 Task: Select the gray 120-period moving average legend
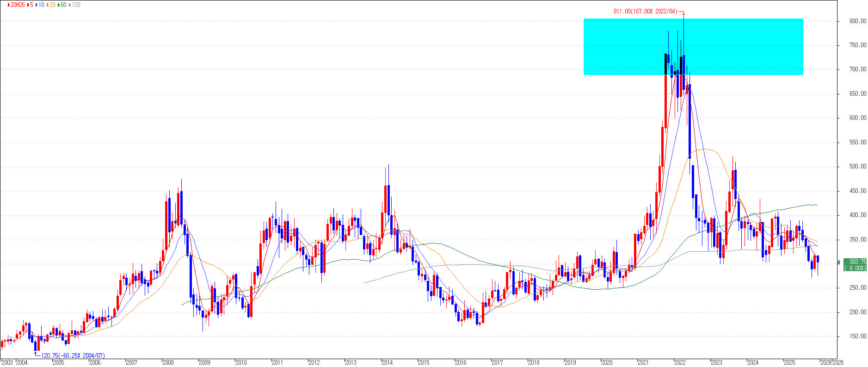click(x=76, y=5)
